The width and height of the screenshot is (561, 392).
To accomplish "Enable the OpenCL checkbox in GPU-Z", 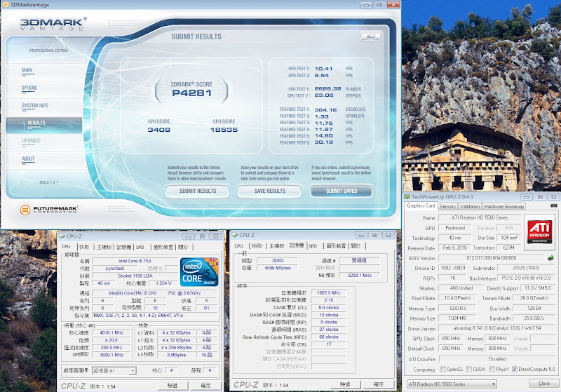I will [x=443, y=369].
